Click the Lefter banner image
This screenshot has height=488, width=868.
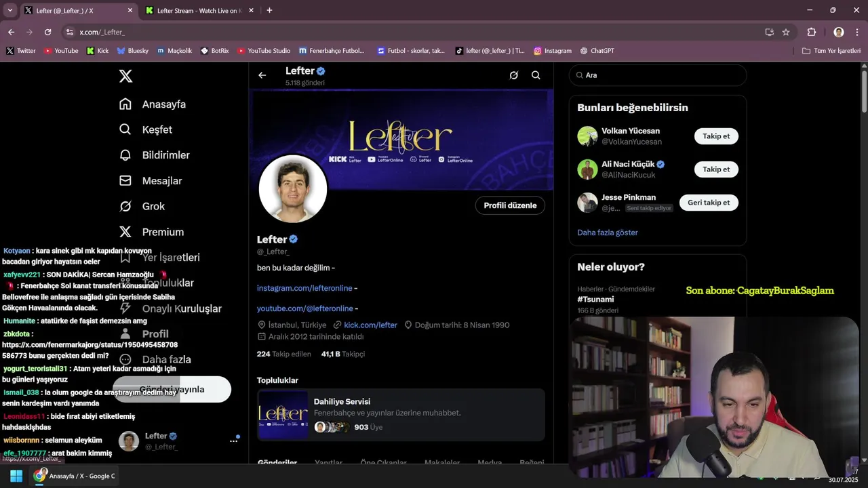point(403,139)
